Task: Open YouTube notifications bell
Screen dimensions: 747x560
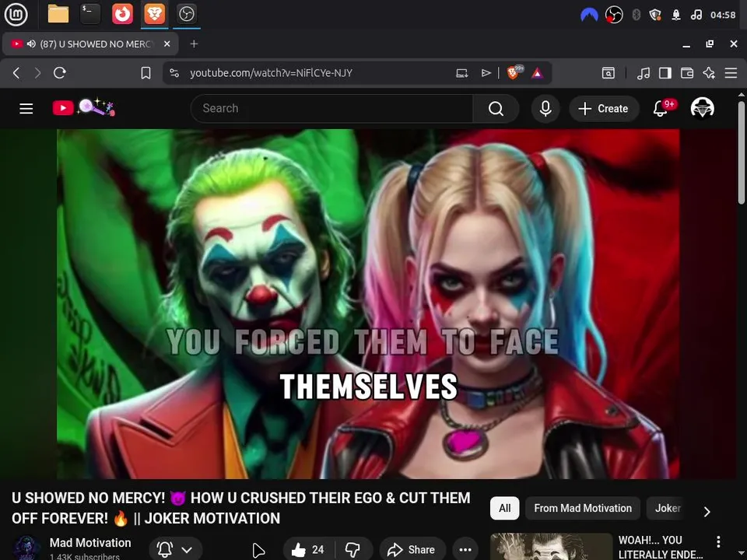Action: [x=661, y=109]
